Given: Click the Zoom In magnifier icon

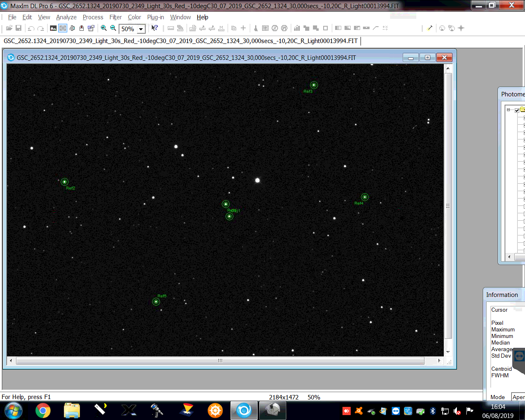Looking at the screenshot, I should click(x=104, y=28).
